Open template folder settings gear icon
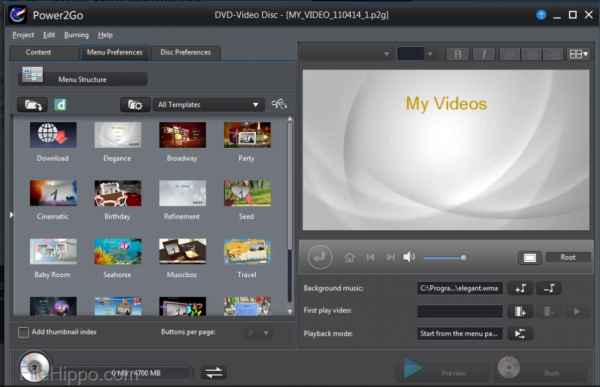Image resolution: width=600 pixels, height=387 pixels. click(x=135, y=105)
